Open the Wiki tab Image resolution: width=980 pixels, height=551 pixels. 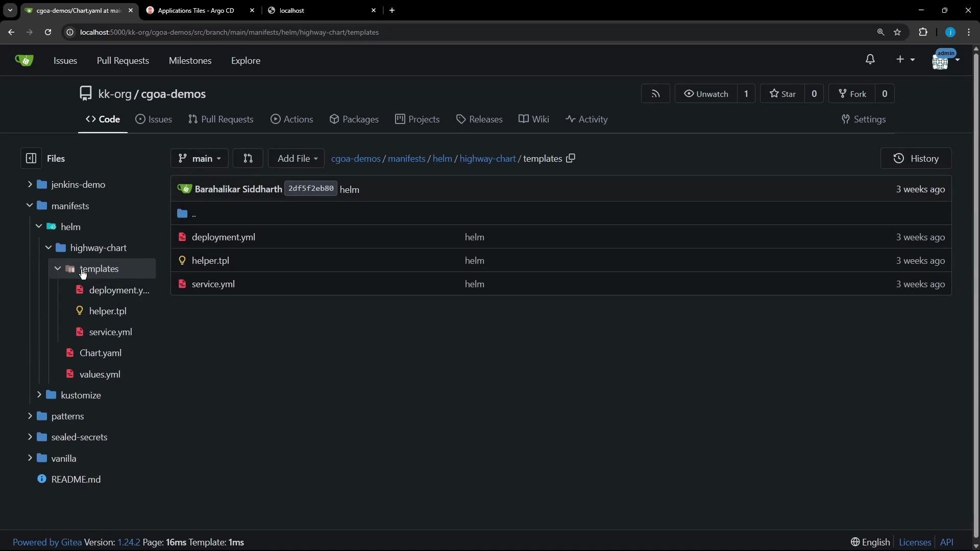534,119
